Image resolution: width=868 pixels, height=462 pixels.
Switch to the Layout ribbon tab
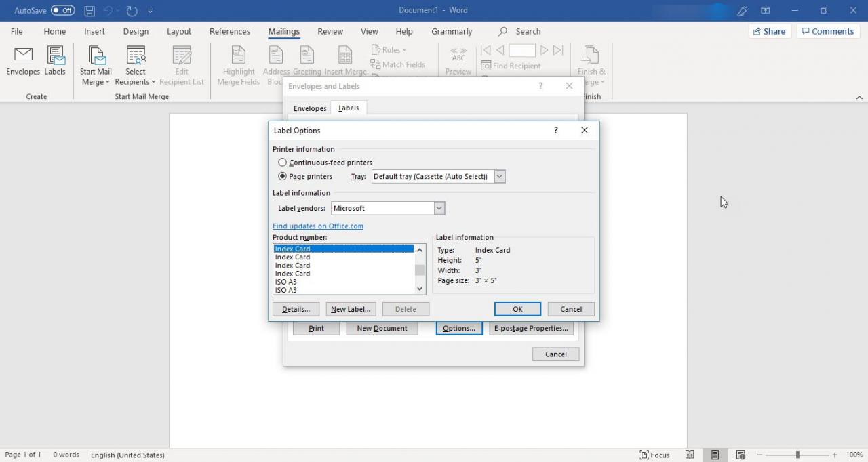coord(179,31)
